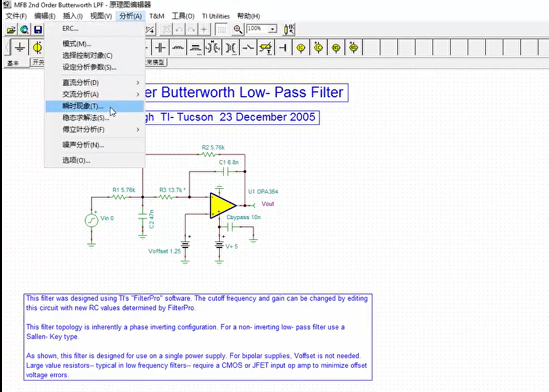Open the 编辑(E) menu
Viewport: 549px width, 392px height.
45,16
